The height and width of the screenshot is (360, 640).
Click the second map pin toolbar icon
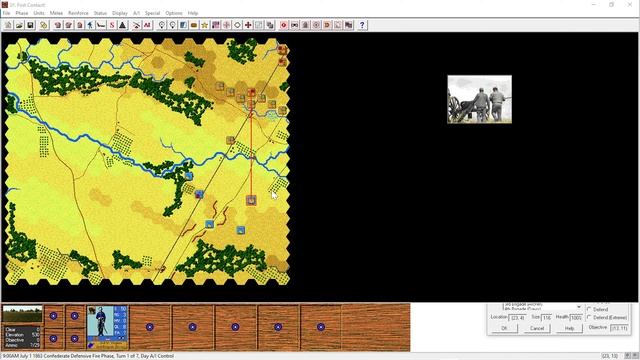[x=172, y=25]
